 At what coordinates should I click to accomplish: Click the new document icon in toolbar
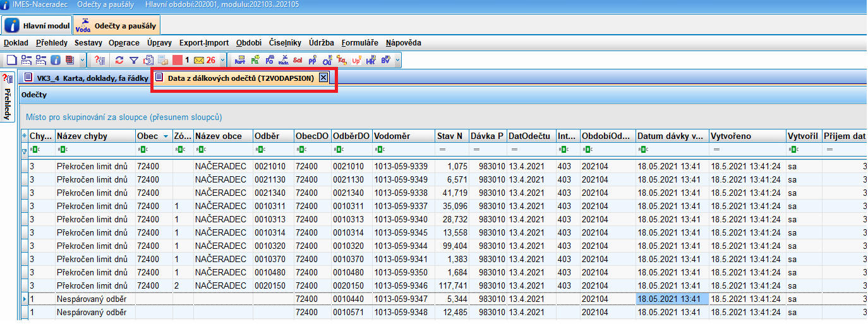click(11, 61)
